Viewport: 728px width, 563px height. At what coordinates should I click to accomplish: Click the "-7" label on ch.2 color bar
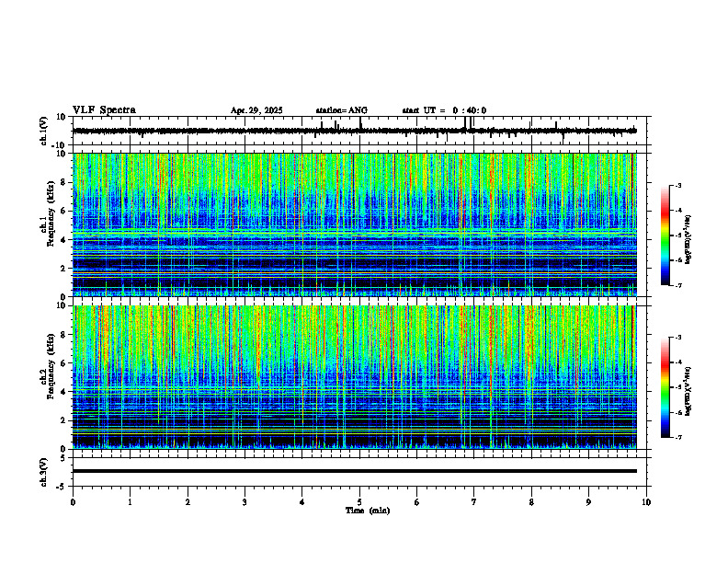pyautogui.click(x=677, y=437)
